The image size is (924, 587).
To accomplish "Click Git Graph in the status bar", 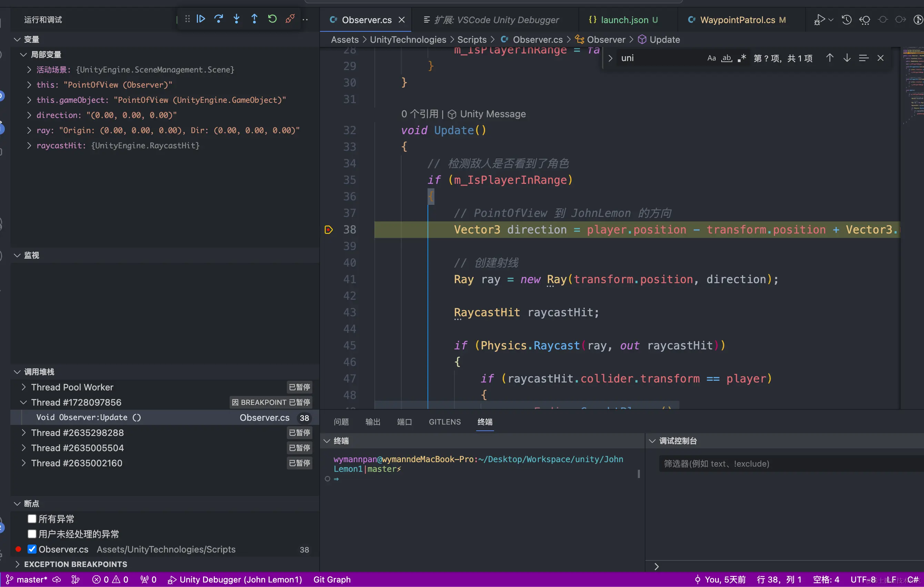I will (x=332, y=579).
